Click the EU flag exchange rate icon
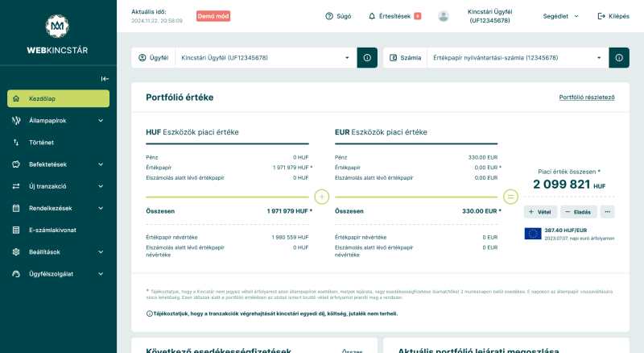Viewport: 644px width, 353px height. point(533,234)
